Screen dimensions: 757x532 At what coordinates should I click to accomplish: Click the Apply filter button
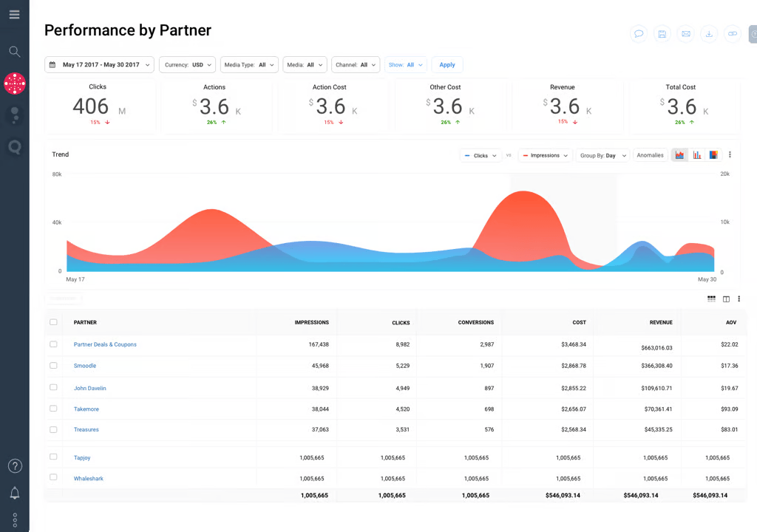point(447,65)
